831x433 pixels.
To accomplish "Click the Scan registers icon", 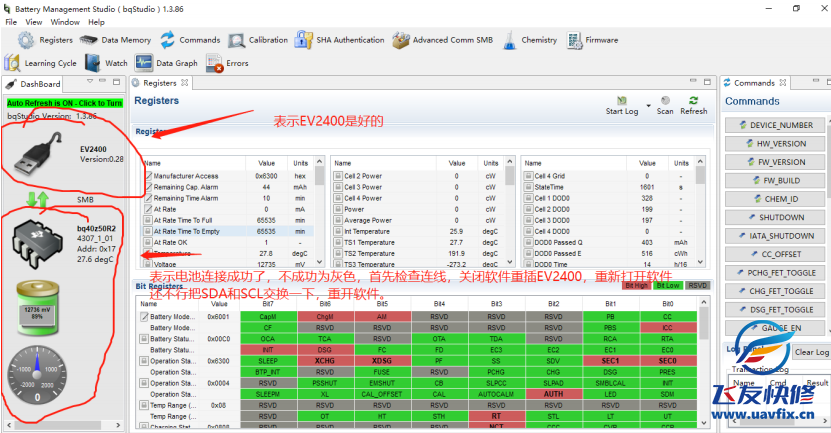I will click(x=665, y=102).
